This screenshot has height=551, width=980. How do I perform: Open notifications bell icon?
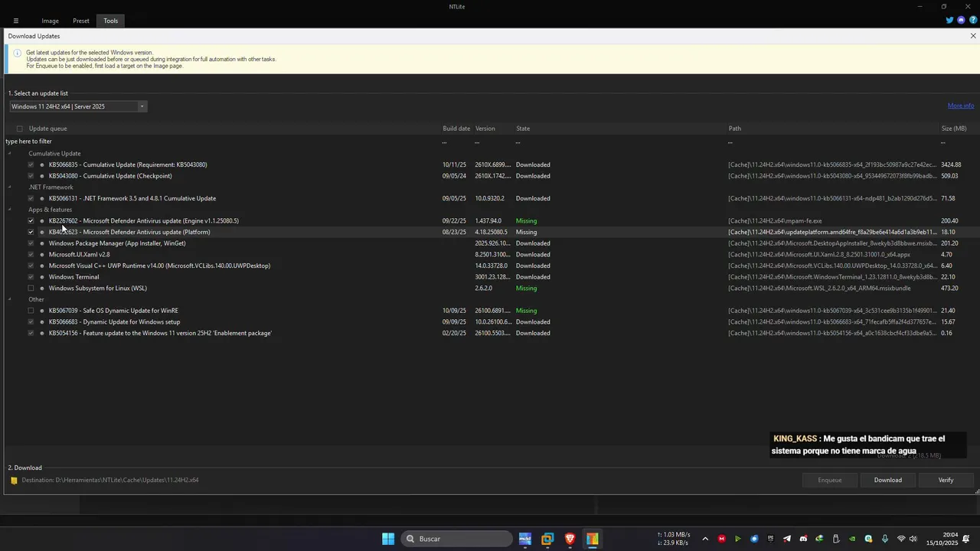click(x=966, y=539)
